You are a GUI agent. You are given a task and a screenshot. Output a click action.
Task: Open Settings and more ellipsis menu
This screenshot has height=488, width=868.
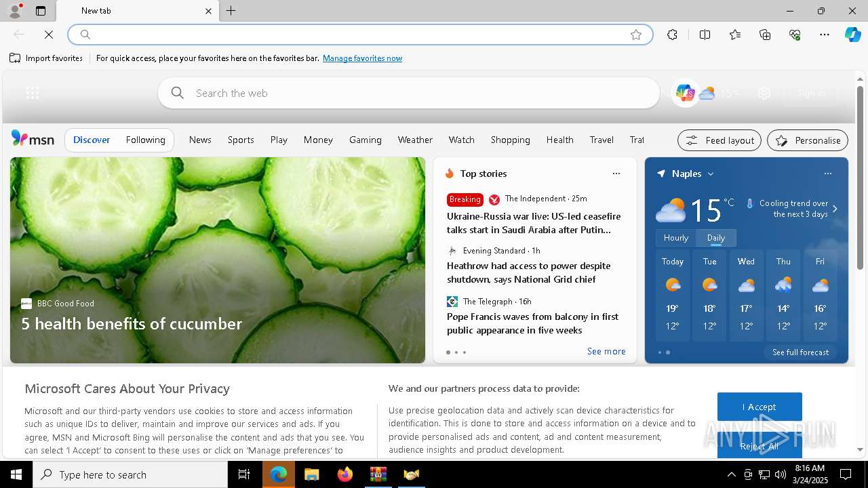[825, 35]
